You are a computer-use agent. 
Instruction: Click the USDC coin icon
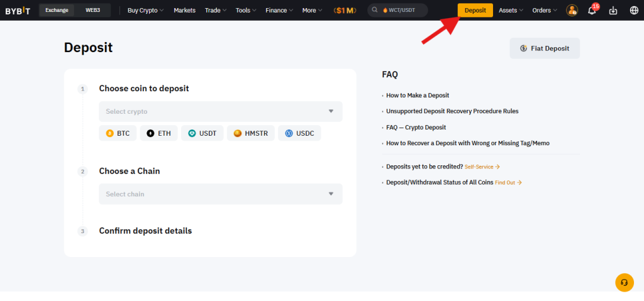pyautogui.click(x=289, y=133)
